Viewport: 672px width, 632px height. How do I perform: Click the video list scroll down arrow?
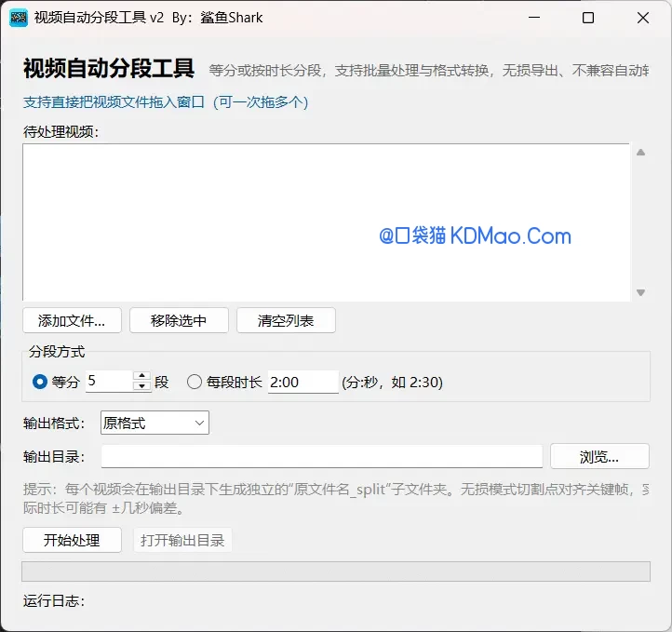pos(640,292)
